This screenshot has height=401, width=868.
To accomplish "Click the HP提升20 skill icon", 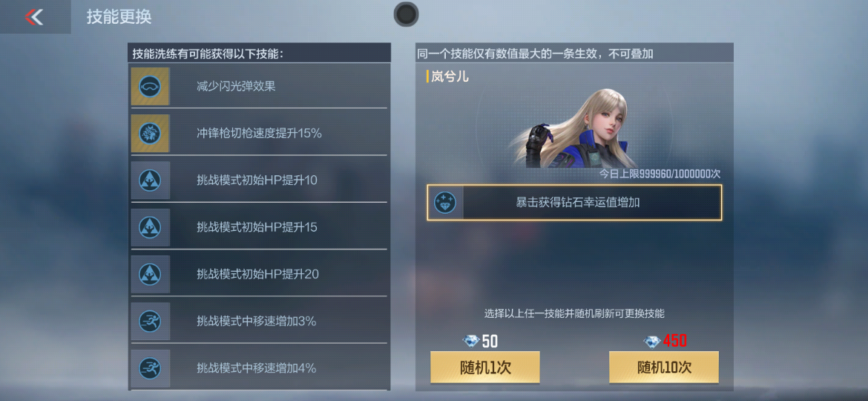I will click(x=150, y=274).
